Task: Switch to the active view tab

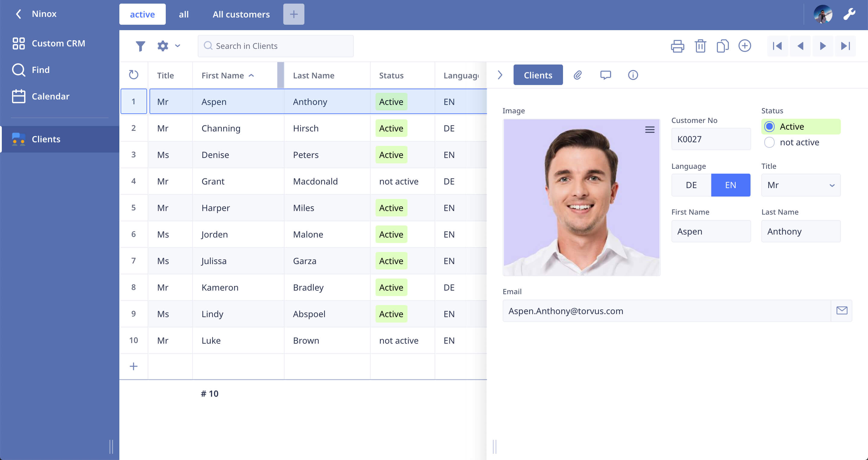Action: 142,14
